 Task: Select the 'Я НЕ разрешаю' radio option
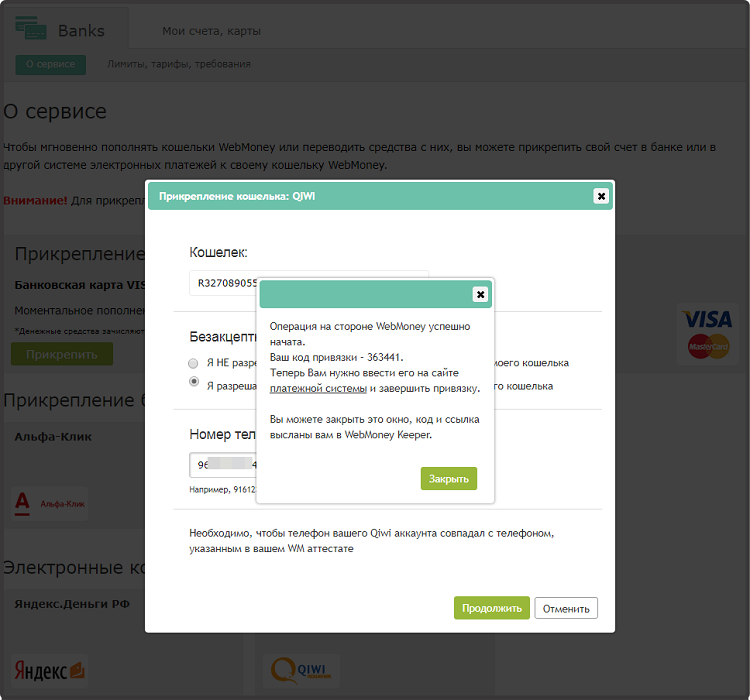point(193,364)
